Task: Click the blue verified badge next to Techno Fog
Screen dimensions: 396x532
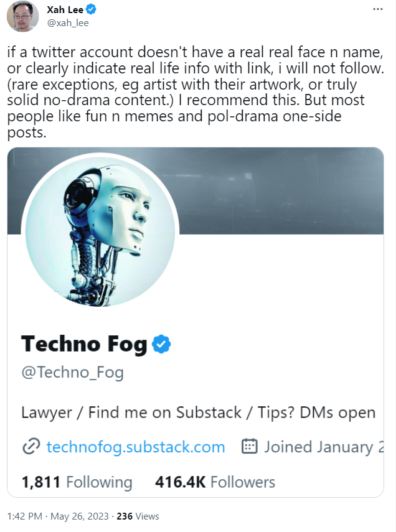Action: coord(161,343)
